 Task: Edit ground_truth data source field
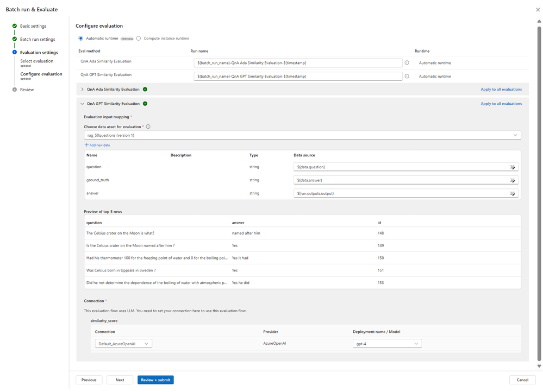tap(406, 180)
